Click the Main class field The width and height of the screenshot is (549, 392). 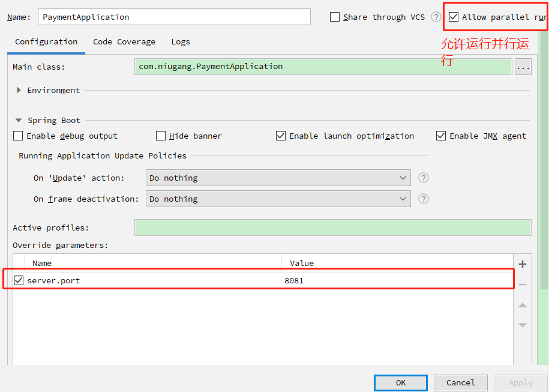[323, 67]
